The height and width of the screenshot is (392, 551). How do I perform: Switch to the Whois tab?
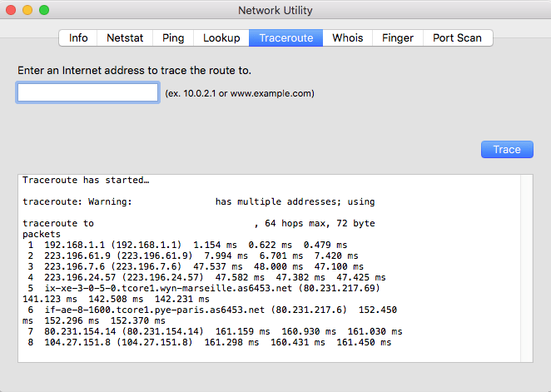coord(348,38)
